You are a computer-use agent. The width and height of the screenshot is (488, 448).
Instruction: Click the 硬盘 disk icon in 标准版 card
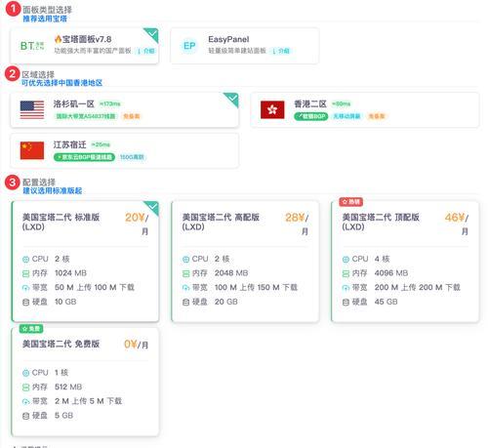(x=25, y=303)
